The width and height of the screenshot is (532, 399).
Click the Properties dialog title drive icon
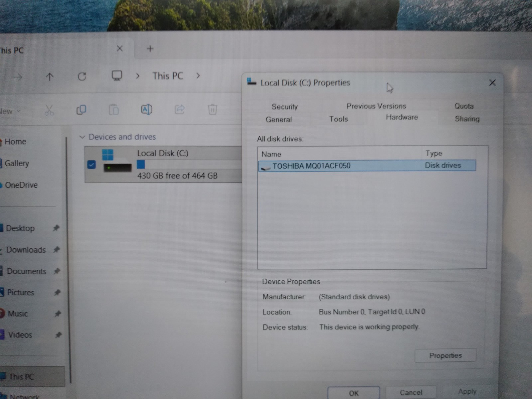[x=252, y=82]
